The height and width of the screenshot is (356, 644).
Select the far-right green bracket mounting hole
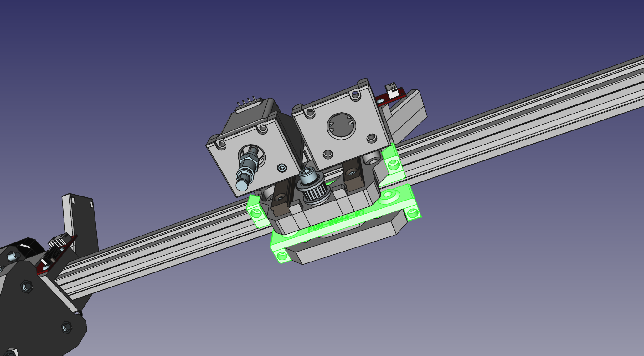coord(412,213)
